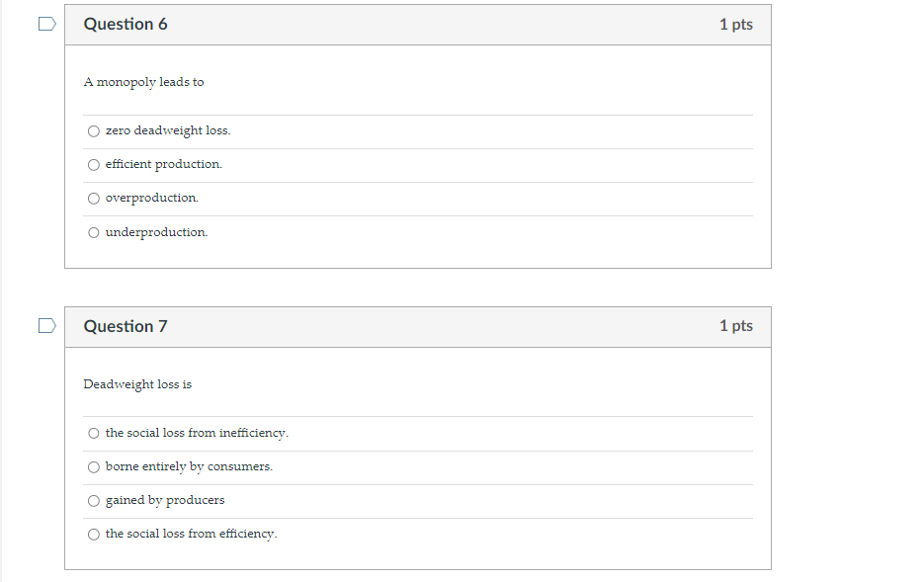This screenshot has width=924, height=582.
Task: Click the answer text gained by producers
Action: (x=166, y=500)
